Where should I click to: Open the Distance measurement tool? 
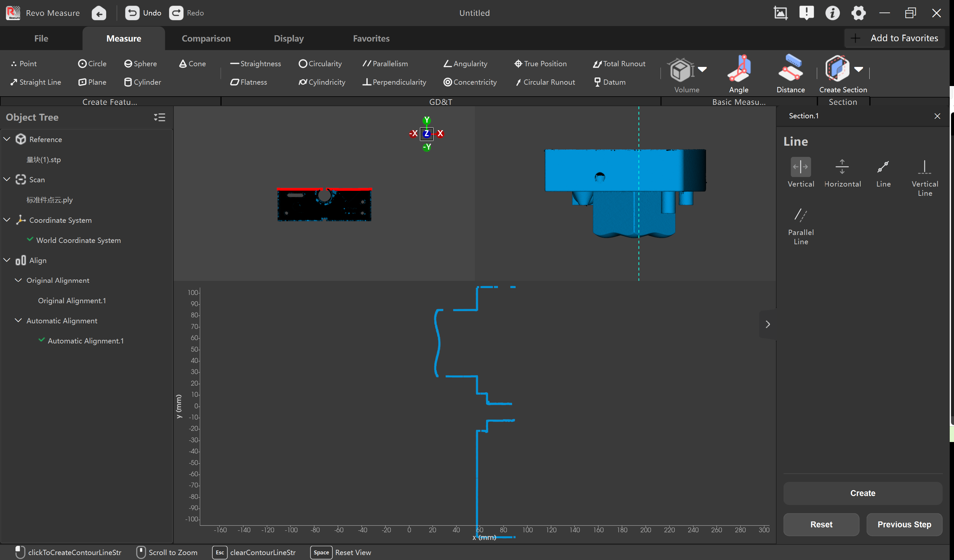[790, 74]
